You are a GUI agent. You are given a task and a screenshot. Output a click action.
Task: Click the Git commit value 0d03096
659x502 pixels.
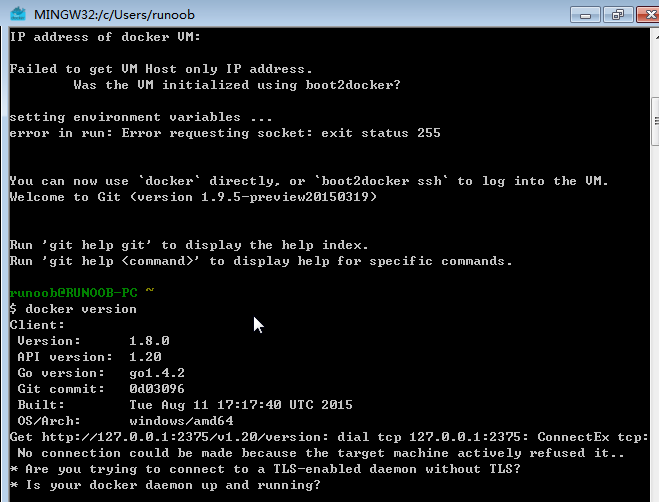pos(157,389)
